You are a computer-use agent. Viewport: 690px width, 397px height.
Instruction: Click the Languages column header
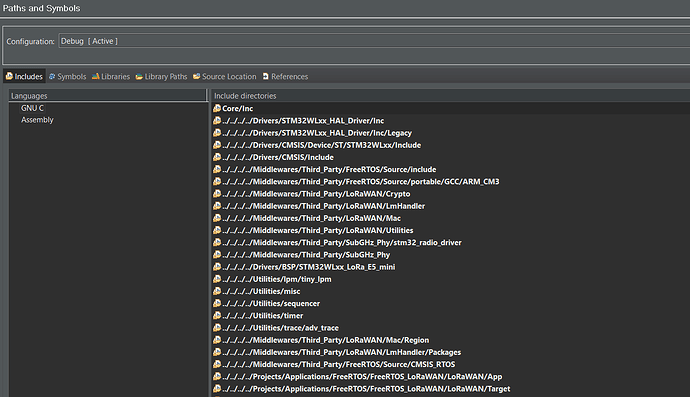[107, 96]
